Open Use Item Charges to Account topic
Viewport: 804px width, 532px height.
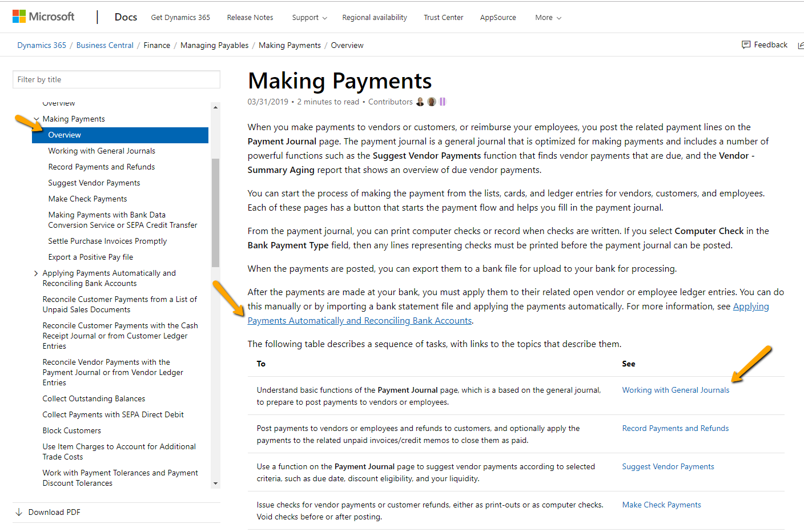[119, 452]
